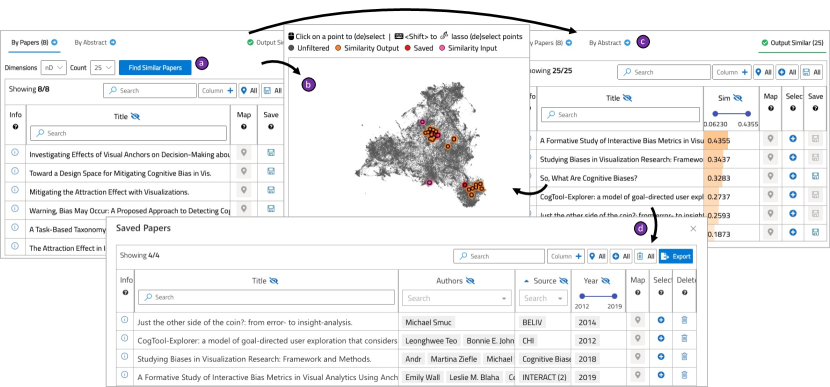Locate 'A Formative Study' on map in Output Similar
The height and width of the screenshot is (387, 830).
771,139
